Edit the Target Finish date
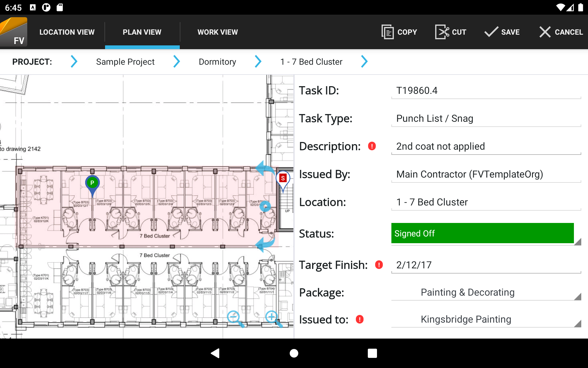Viewport: 588px width, 368px height. [x=486, y=265]
